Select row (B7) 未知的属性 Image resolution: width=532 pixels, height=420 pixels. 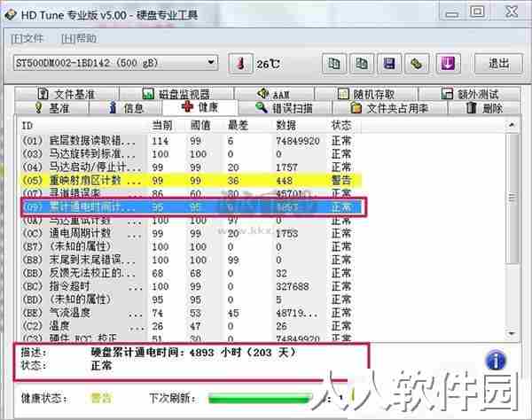click(190, 246)
